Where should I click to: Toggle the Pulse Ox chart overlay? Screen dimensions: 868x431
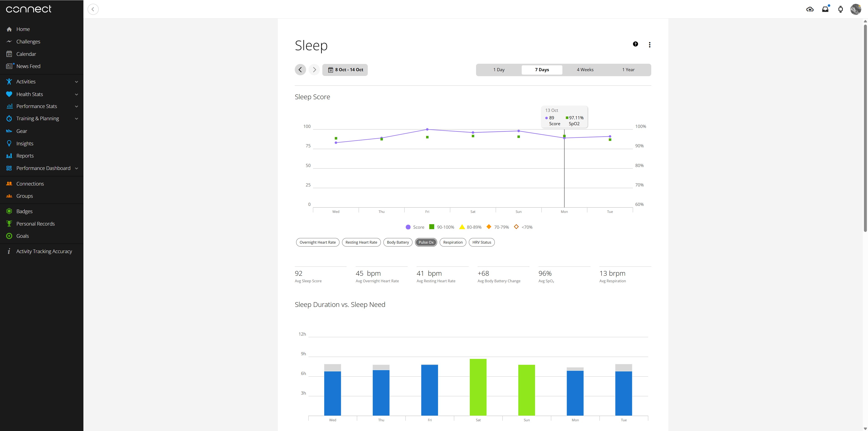pyautogui.click(x=426, y=242)
